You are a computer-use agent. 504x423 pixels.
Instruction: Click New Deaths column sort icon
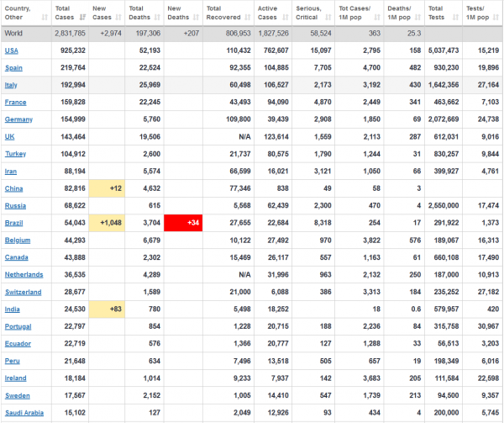196,18
